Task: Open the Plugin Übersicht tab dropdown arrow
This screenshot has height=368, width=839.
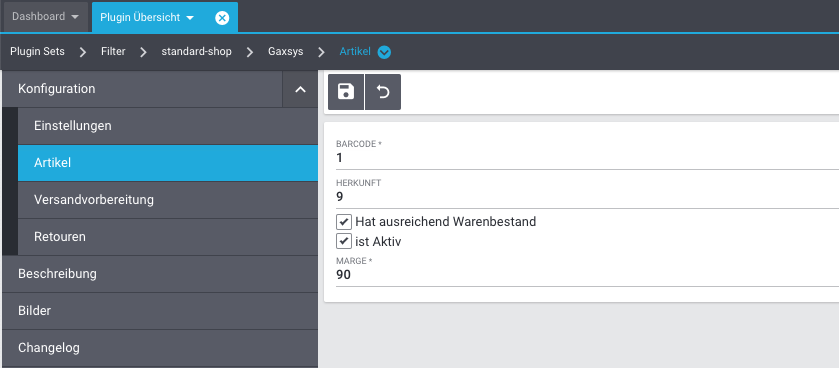Action: point(190,18)
